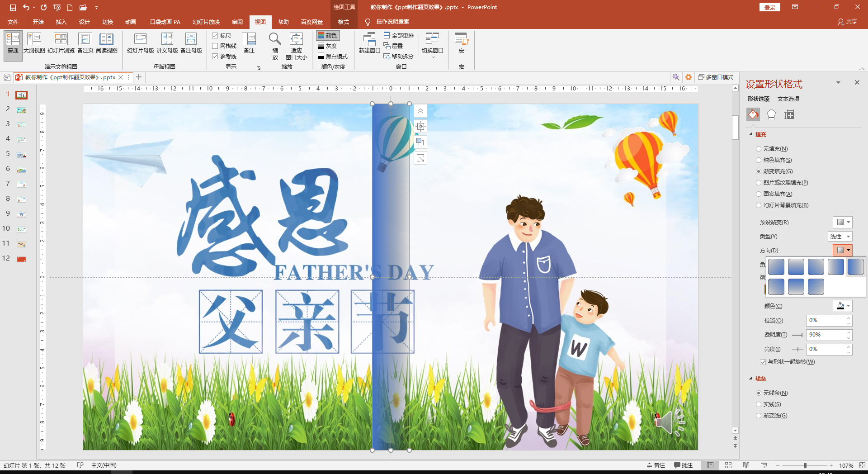Select Solid fill (纯色填充) radio button
Screen dimensions: 868x474
click(x=759, y=160)
